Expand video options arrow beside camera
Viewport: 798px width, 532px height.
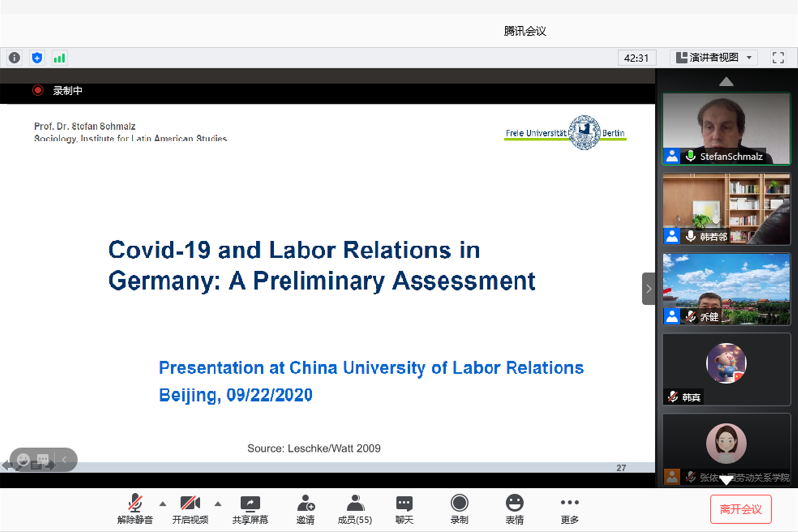tap(218, 504)
